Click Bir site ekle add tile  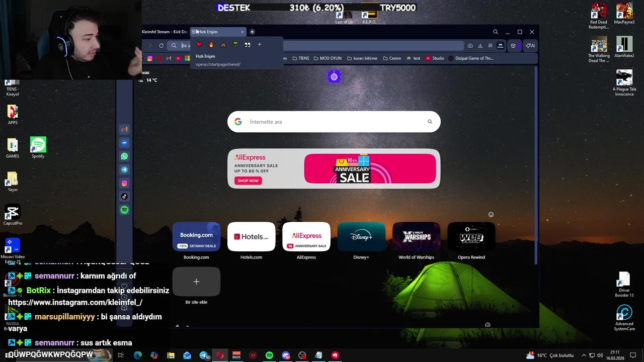196,282
